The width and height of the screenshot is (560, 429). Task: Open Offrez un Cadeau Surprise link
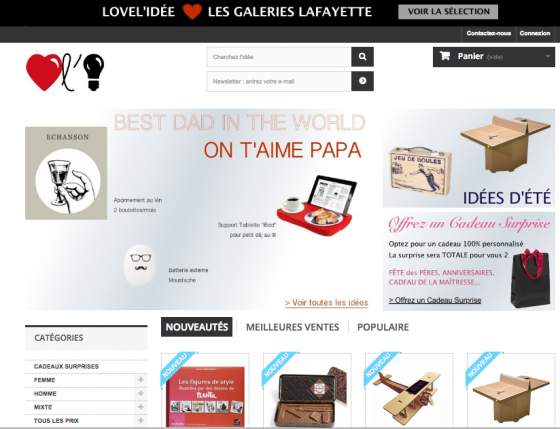[435, 300]
